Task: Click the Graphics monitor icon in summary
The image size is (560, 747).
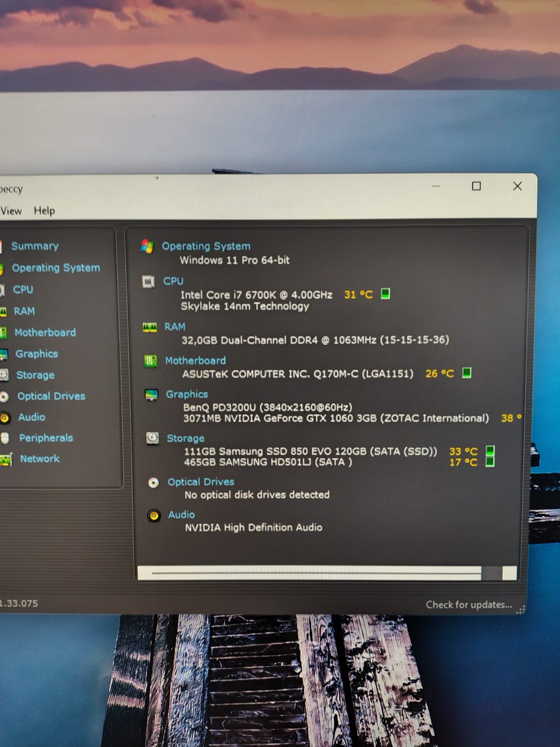Action: tap(152, 395)
